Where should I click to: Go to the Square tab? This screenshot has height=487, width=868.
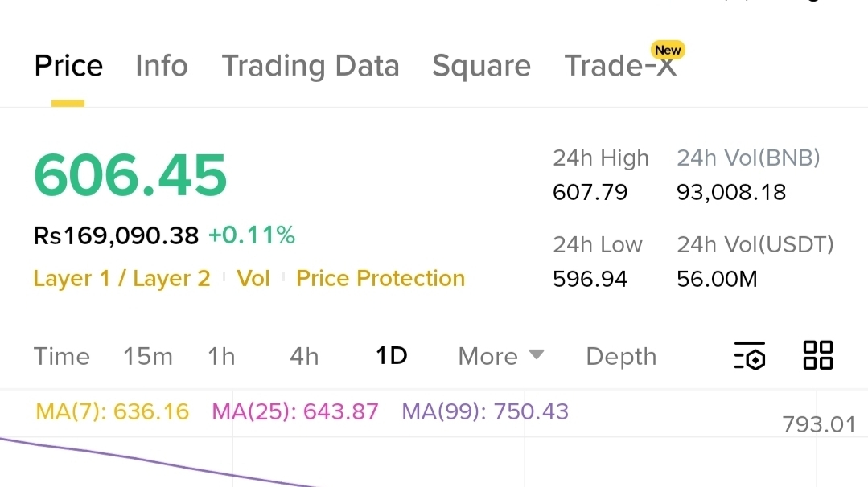pyautogui.click(x=481, y=66)
